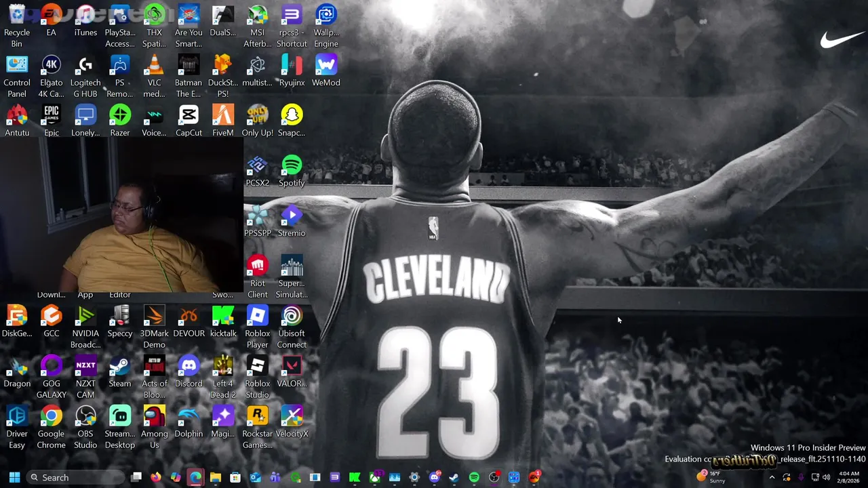Open Outlook from the taskbar
This screenshot has width=868, height=488.
pyautogui.click(x=255, y=477)
